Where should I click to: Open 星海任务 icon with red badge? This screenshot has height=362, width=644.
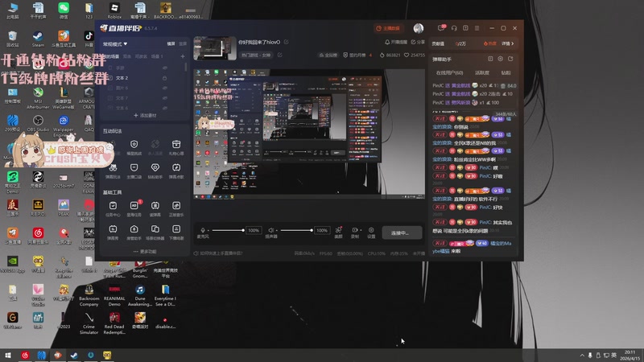(134, 206)
